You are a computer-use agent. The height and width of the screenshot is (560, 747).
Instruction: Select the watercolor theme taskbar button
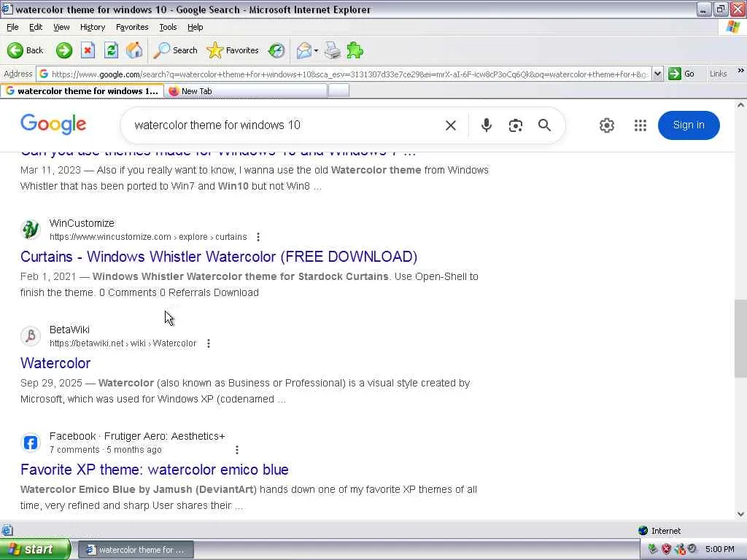click(x=136, y=550)
